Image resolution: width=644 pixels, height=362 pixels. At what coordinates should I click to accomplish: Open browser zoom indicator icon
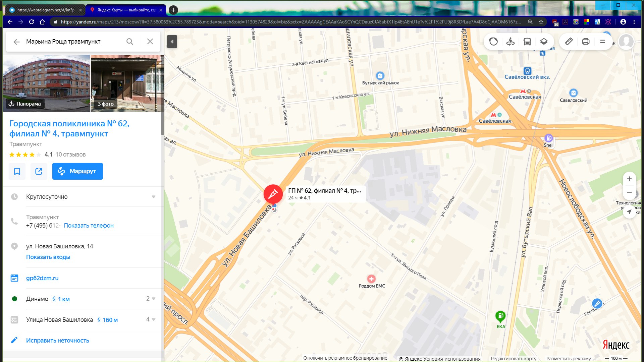[x=530, y=22]
